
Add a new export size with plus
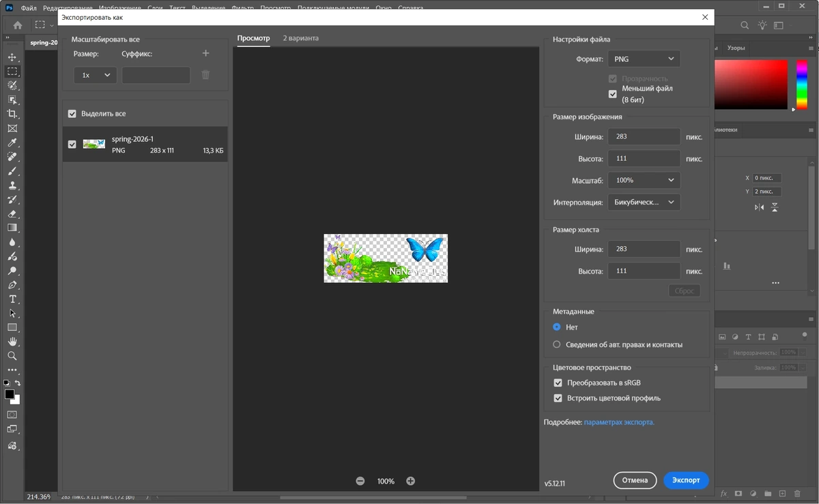[x=206, y=53]
